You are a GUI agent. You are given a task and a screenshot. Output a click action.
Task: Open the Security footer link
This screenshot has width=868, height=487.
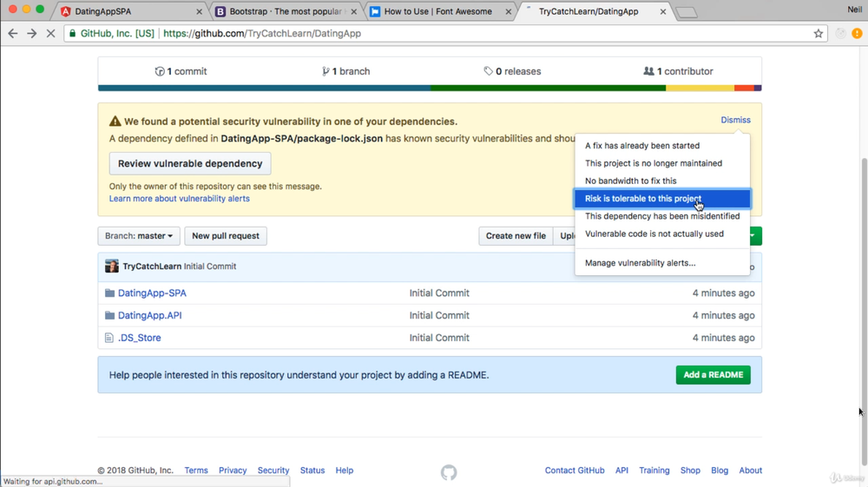273,470
